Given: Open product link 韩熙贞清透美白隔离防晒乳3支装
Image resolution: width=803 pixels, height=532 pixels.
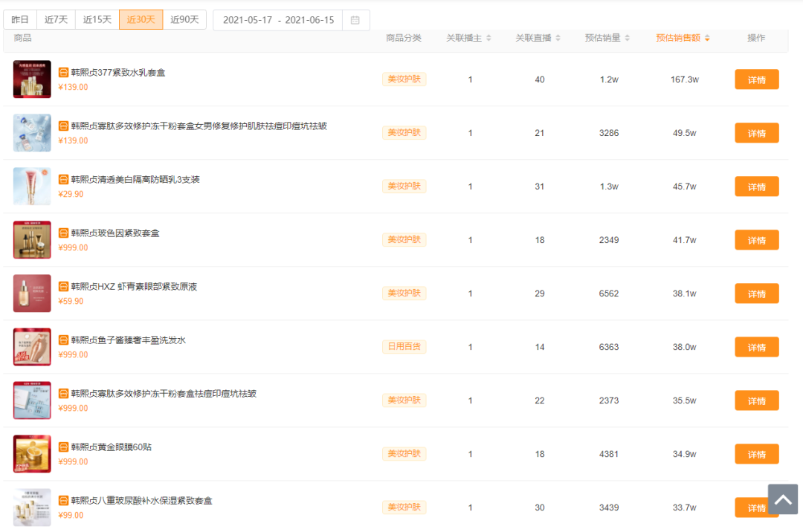Looking at the screenshot, I should point(135,180).
